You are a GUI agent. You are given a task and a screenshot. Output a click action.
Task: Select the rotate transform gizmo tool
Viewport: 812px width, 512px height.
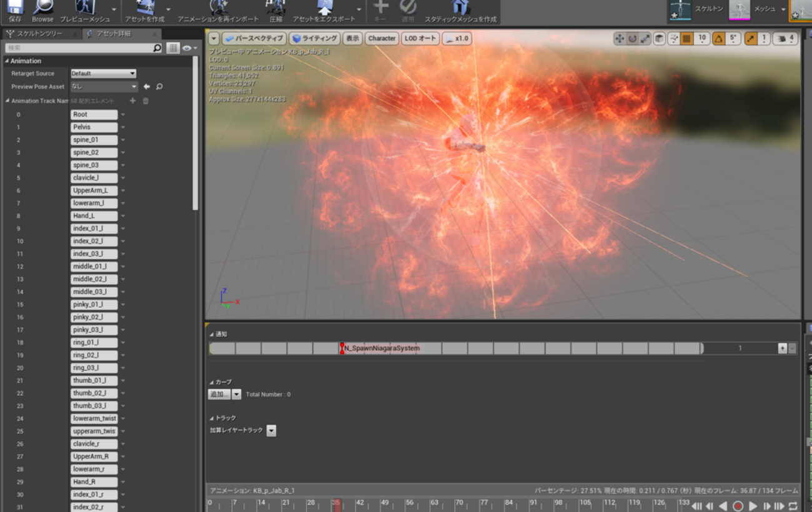(632, 39)
